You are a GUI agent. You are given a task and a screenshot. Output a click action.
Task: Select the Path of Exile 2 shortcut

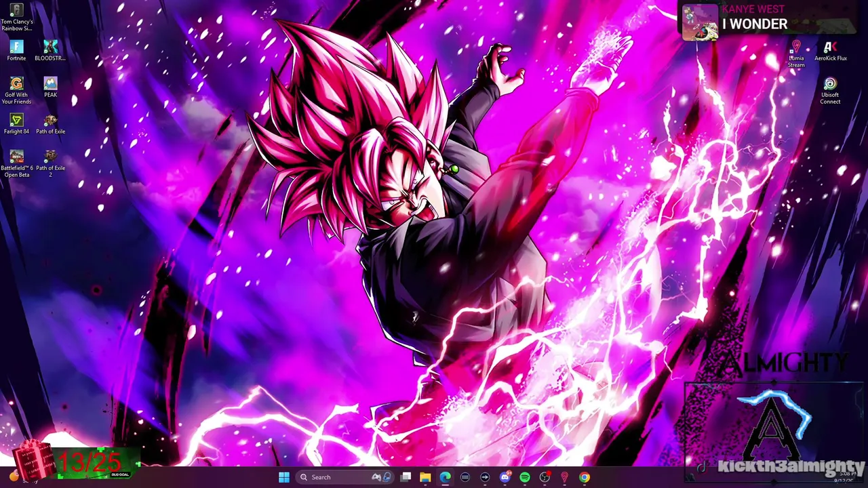[x=50, y=163]
